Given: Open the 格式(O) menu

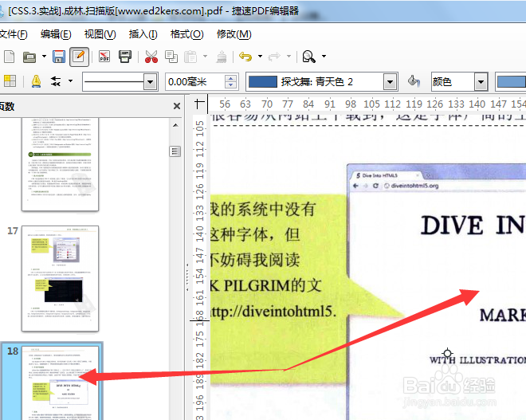Looking at the screenshot, I should [186, 34].
